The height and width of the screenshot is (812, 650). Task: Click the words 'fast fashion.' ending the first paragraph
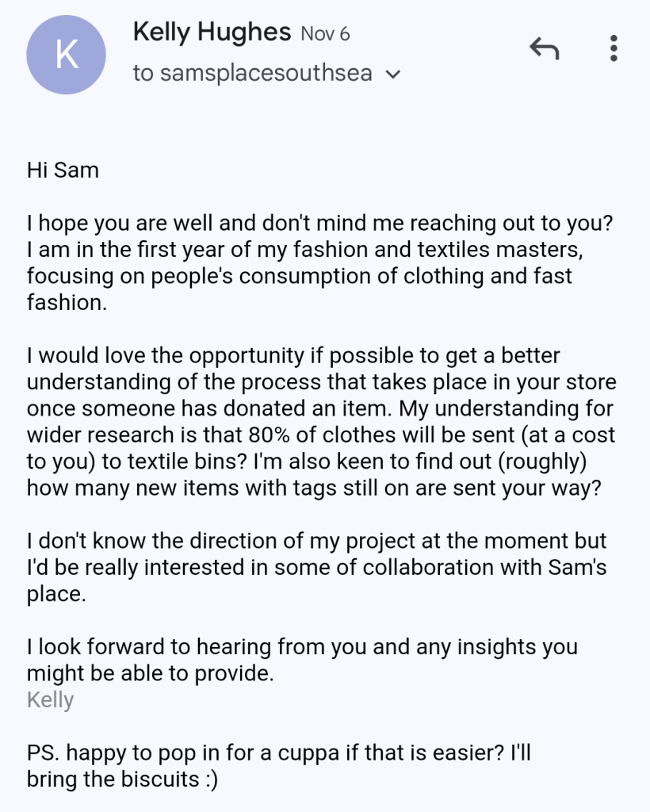67,302
